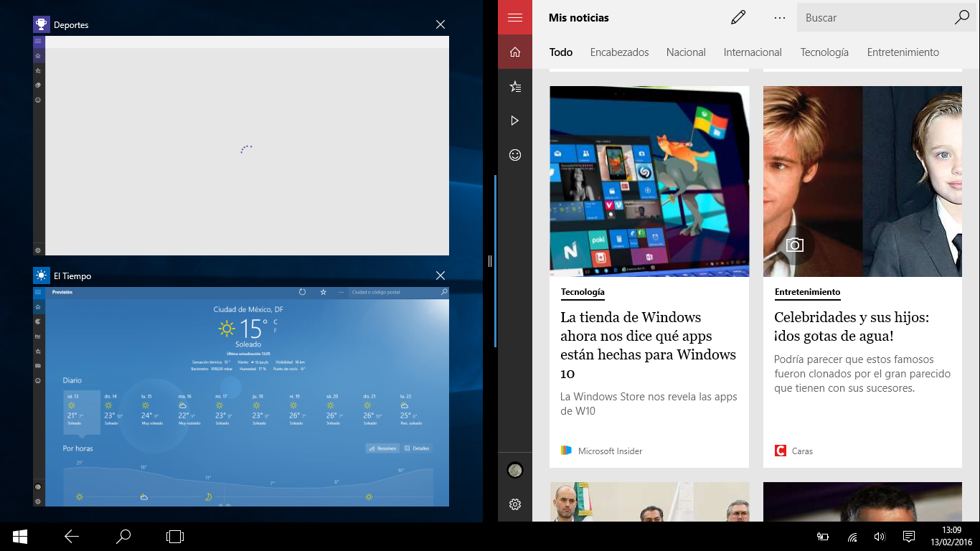Image resolution: width=980 pixels, height=551 pixels.
Task: Close the Deportes snap window preview
Action: (440, 25)
